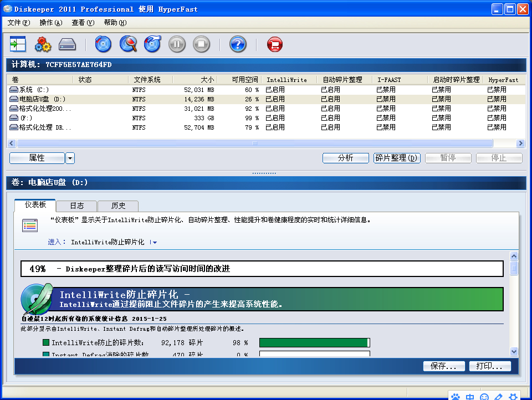Click the 暂停 button
Viewport: 532px width, 400px height.
(x=448, y=158)
